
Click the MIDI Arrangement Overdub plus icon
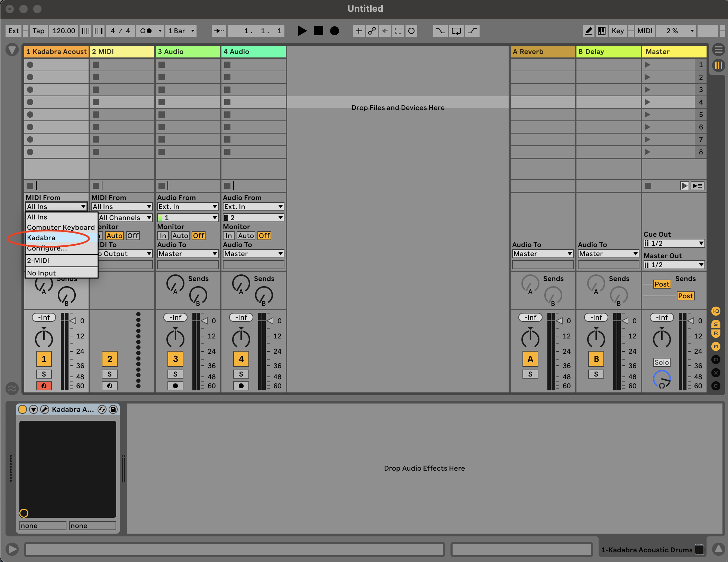click(x=359, y=31)
